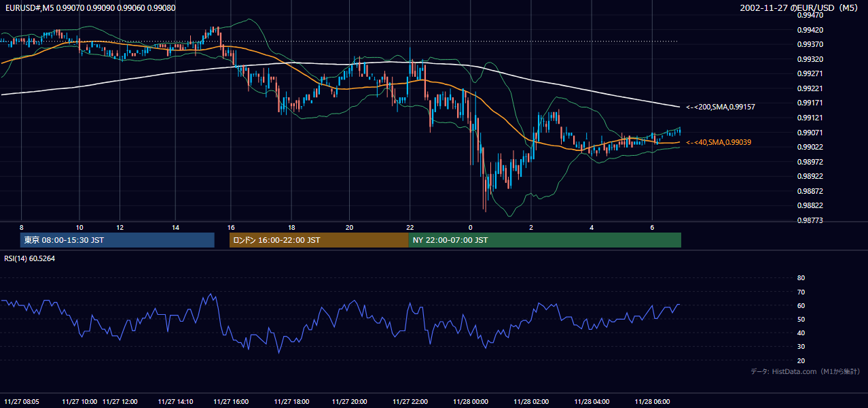Click RSI scale level 50
The image size is (868, 408).
pyautogui.click(x=801, y=319)
